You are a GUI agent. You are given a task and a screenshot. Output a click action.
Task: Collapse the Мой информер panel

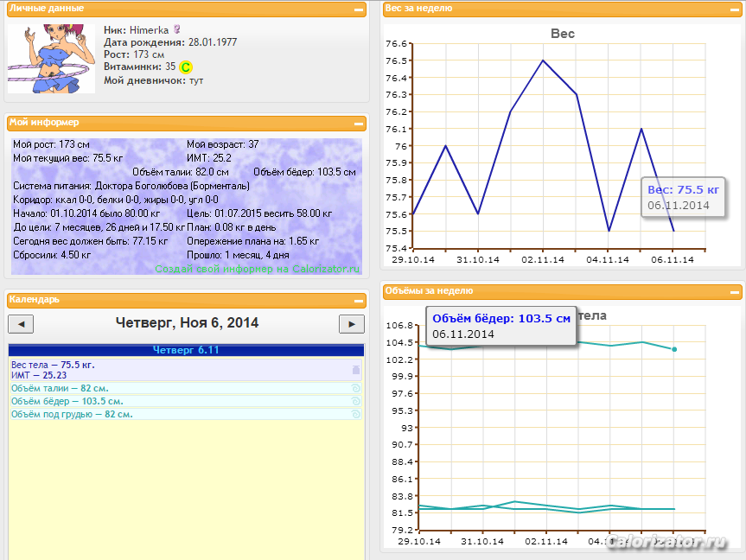358,124
